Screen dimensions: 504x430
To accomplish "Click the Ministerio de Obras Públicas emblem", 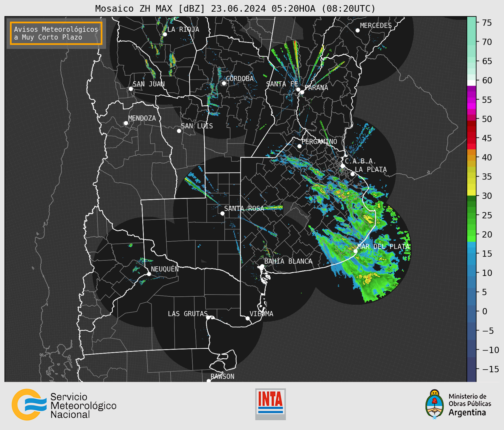I will click(x=435, y=404).
